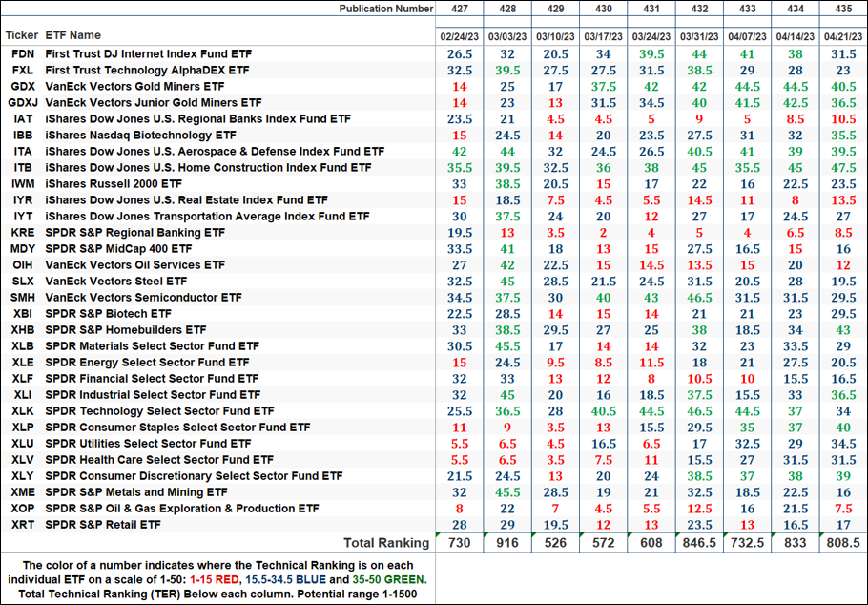Select Total Ranking value 916

click(507, 544)
